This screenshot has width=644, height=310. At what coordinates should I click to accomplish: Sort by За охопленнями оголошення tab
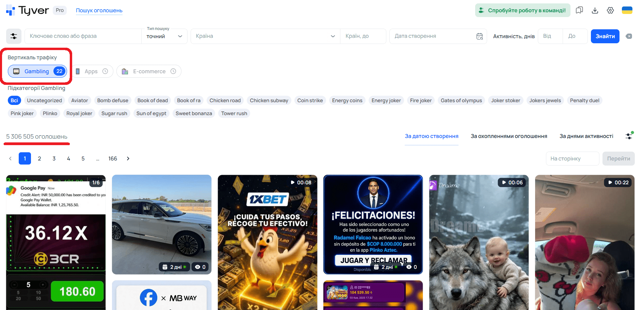(x=509, y=136)
